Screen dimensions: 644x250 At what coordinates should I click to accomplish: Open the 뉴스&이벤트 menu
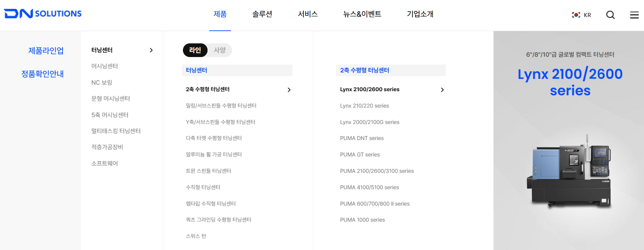pos(362,14)
